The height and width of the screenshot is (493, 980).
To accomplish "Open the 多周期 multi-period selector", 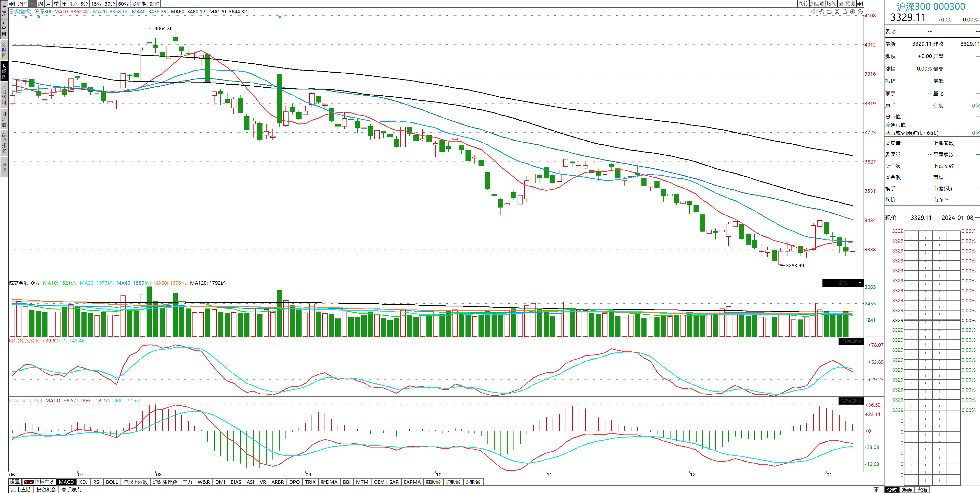I will pos(139,4).
